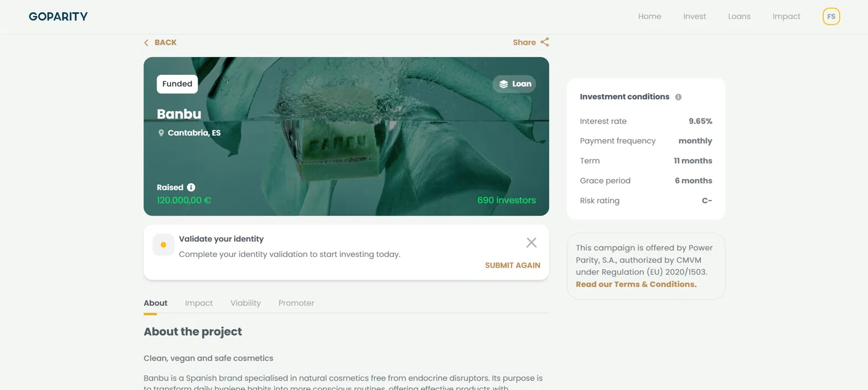Open the Impact item in top navigation
The image size is (868, 390).
pos(787,17)
